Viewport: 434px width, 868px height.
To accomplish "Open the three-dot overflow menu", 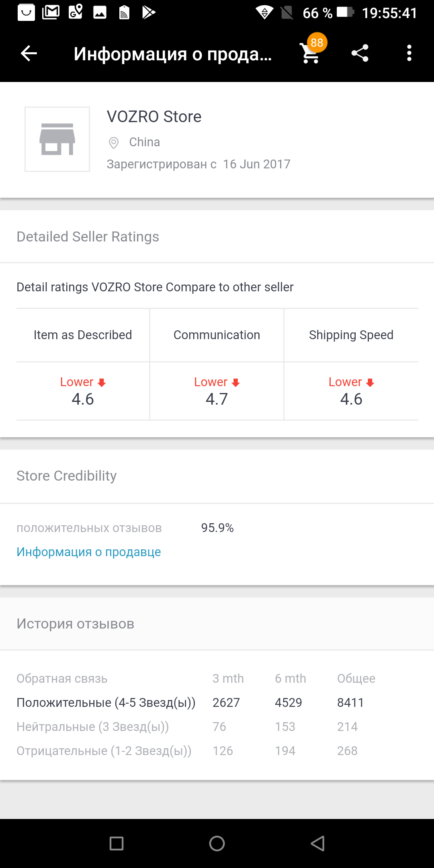I will coord(409,53).
